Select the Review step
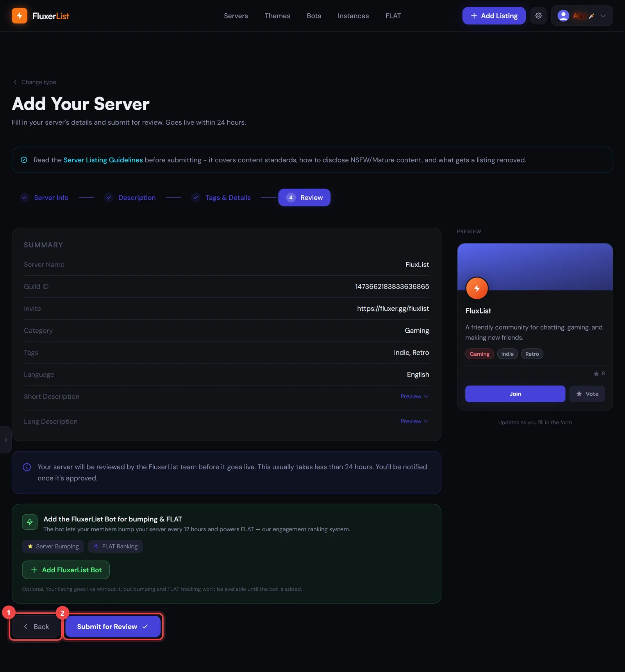Screen dimensions: 625x672 (x=304, y=197)
